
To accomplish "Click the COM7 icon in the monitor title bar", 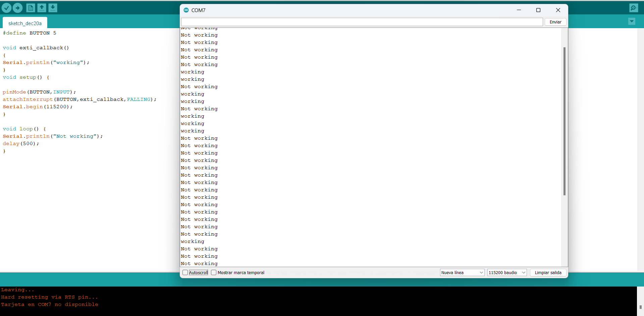I will (186, 10).
